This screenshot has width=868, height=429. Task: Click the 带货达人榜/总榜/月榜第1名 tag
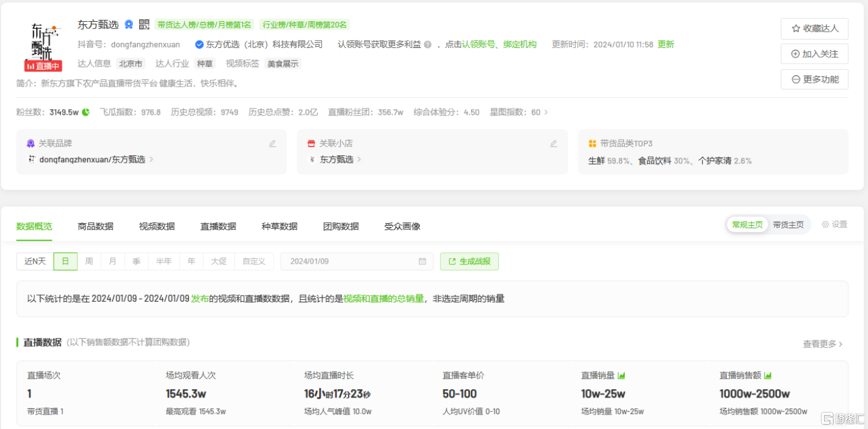pyautogui.click(x=204, y=25)
